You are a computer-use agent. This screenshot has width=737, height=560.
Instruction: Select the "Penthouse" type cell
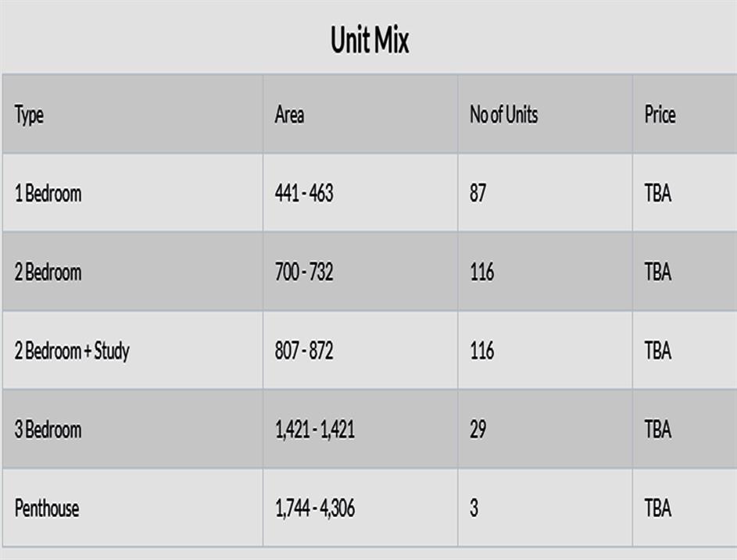[47, 508]
